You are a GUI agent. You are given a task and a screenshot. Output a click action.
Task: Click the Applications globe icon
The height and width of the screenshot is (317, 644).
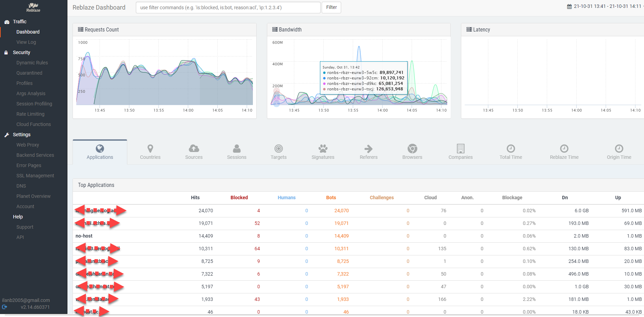click(x=100, y=149)
